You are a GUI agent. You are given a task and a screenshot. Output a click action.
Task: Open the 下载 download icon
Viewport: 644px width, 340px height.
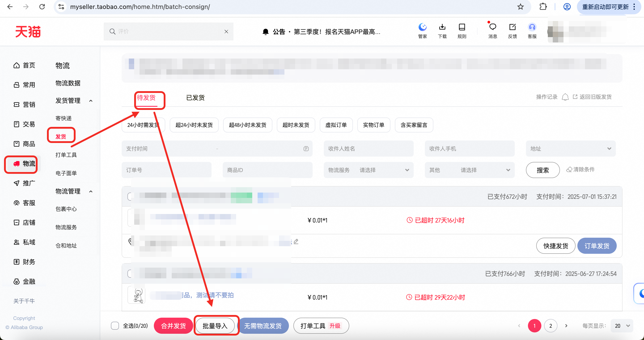pos(442,31)
